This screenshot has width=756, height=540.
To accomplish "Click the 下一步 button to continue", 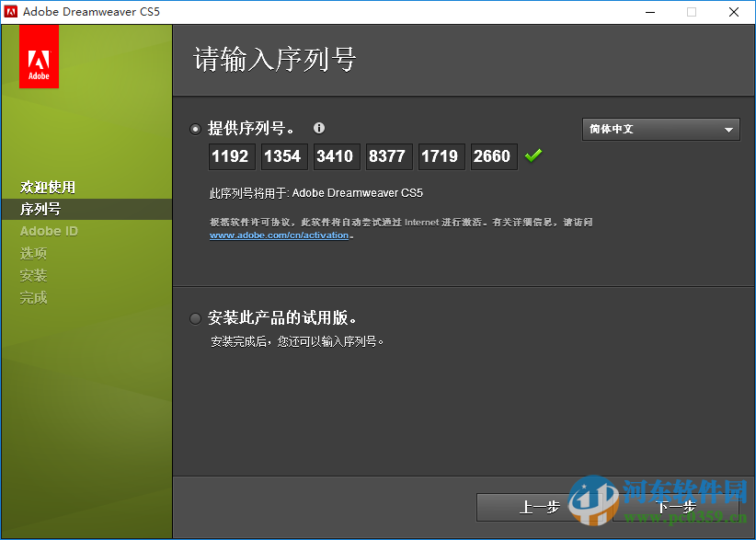I will point(676,507).
